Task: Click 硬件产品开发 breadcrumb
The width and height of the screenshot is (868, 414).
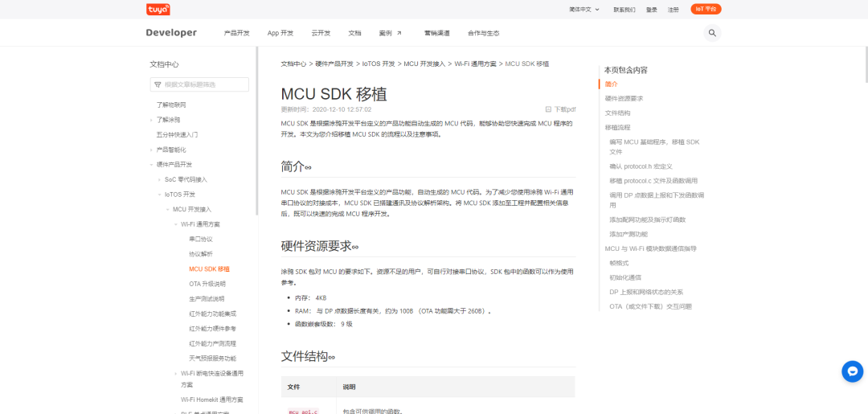Action: (x=334, y=64)
